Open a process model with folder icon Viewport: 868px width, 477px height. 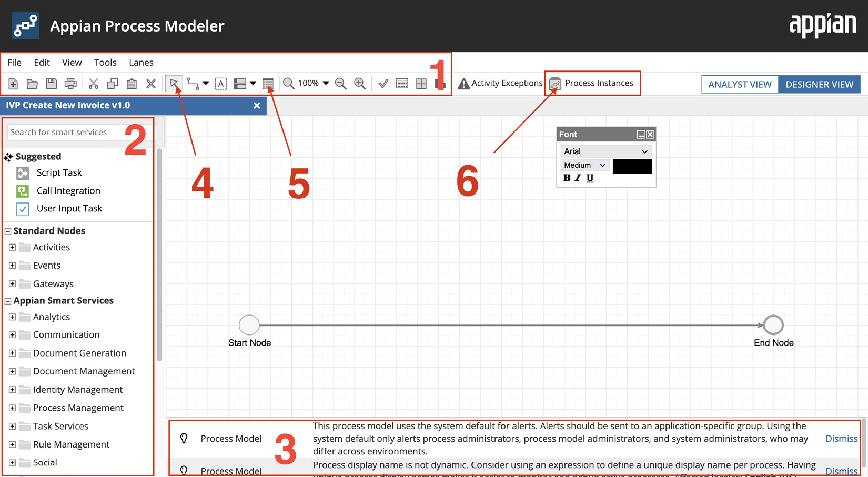click(x=32, y=84)
